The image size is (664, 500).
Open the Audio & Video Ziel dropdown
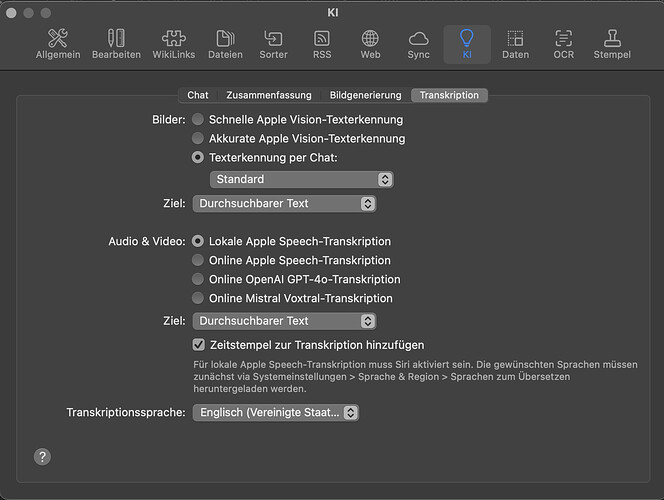[x=284, y=321]
